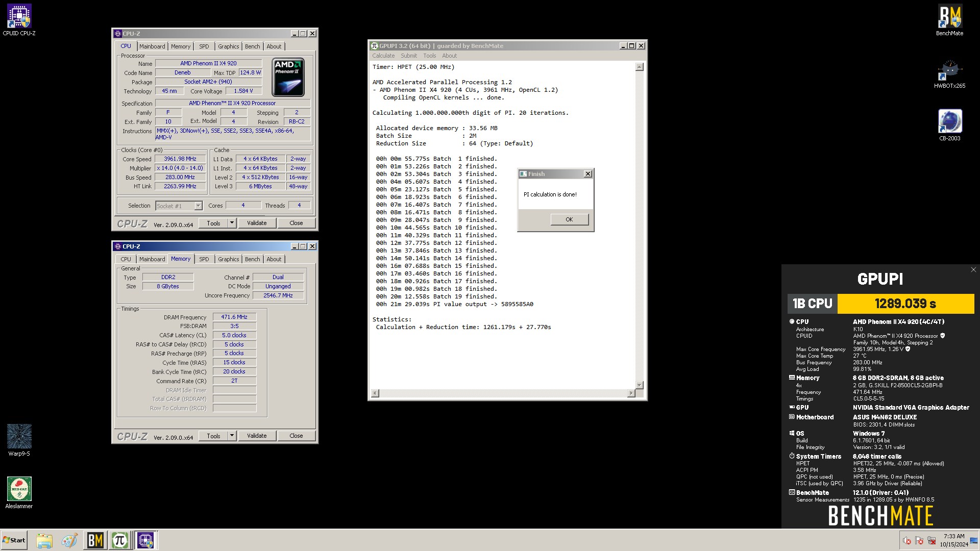
Task: Switch to Memory tab in top CPU-Z
Action: point(181,46)
